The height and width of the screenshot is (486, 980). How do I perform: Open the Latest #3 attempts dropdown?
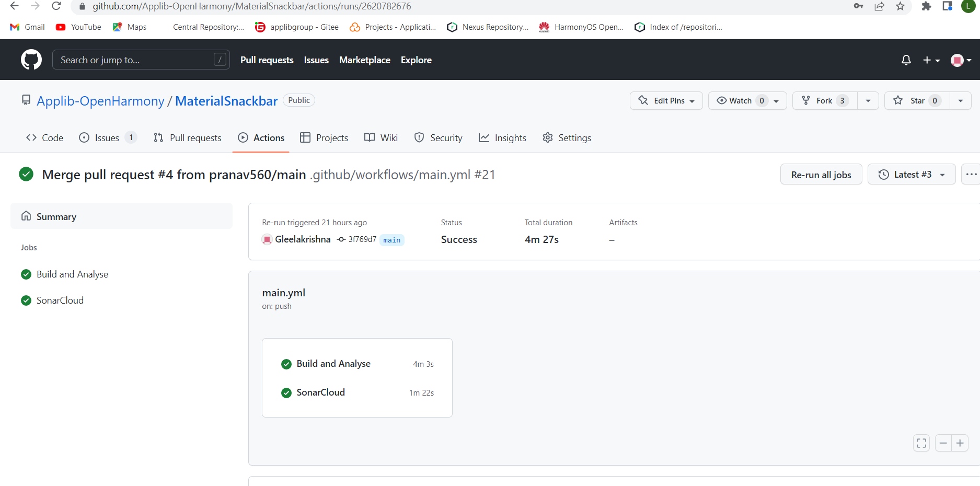[x=912, y=175]
